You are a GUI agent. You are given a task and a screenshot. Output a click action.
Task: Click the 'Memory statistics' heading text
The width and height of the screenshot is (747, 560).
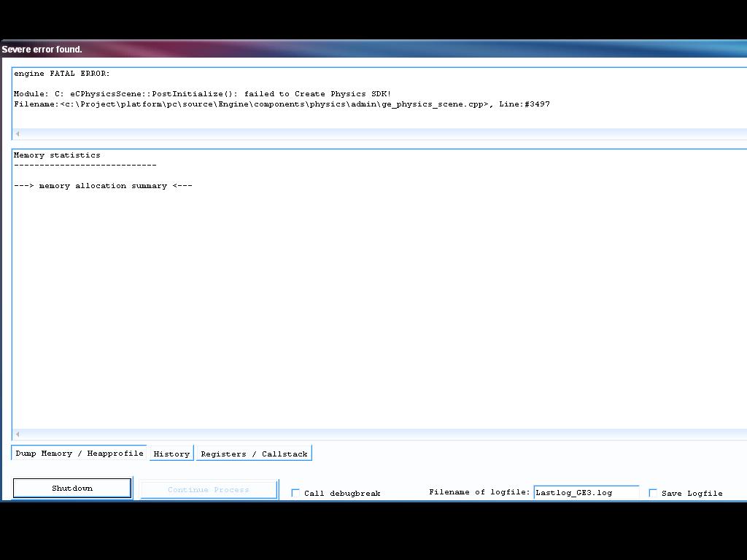(x=57, y=155)
